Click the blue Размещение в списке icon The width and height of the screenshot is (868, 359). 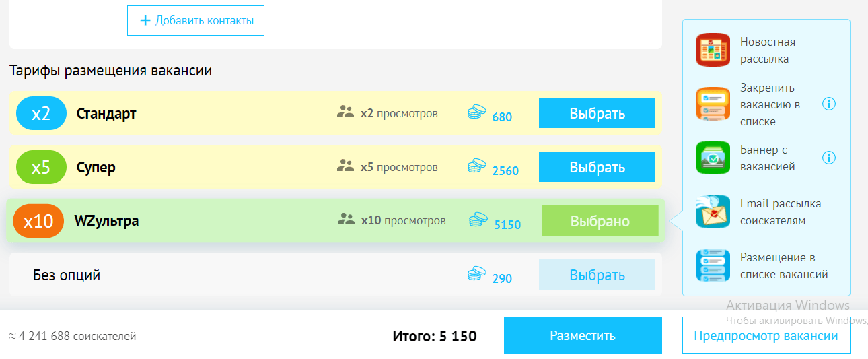pos(713,266)
